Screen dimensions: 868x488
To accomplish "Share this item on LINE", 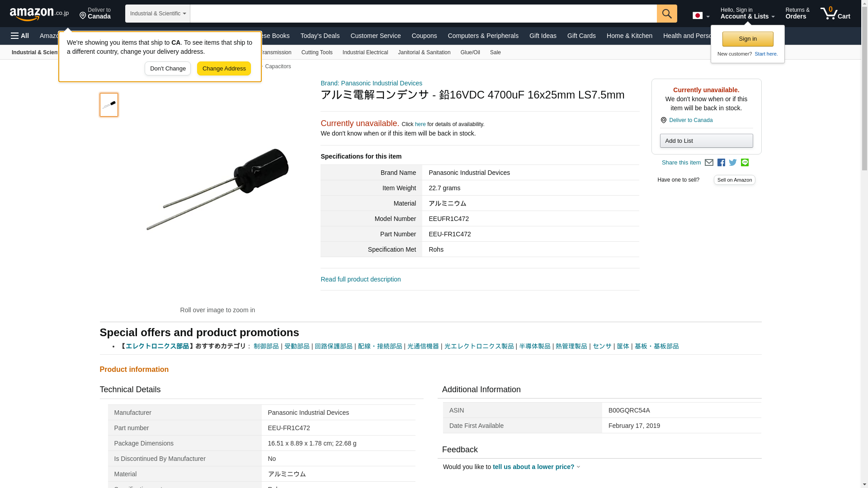I will coord(745,163).
